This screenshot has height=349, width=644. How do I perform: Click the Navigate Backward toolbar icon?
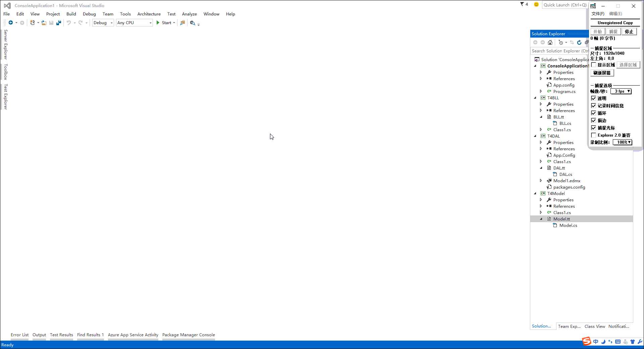(11, 23)
